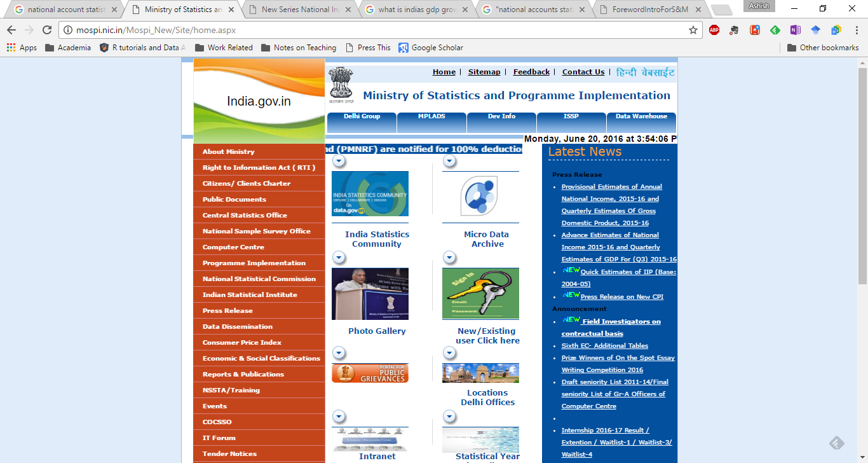The width and height of the screenshot is (868, 463).
Task: Expand the arrow above Public Grievances banner
Action: click(339, 352)
